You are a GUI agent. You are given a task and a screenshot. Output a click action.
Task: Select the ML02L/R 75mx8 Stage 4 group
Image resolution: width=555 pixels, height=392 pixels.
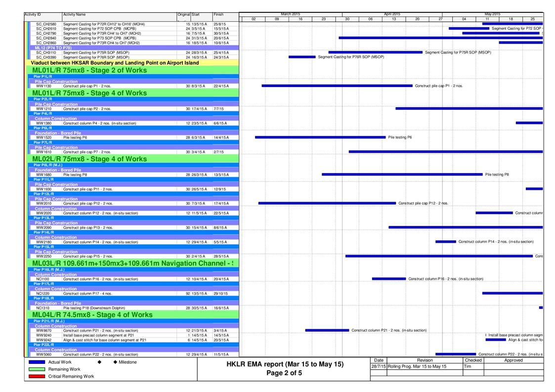[133, 159]
